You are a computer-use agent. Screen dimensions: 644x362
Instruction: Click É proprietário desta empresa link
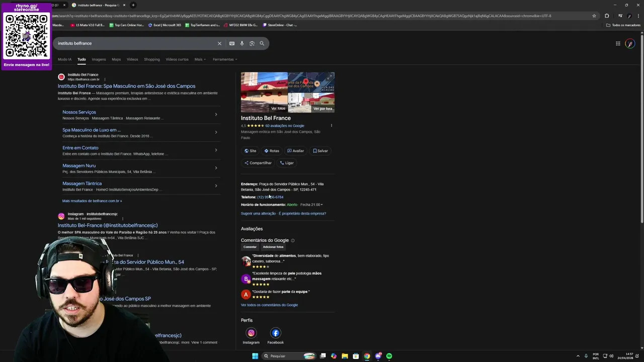click(302, 214)
